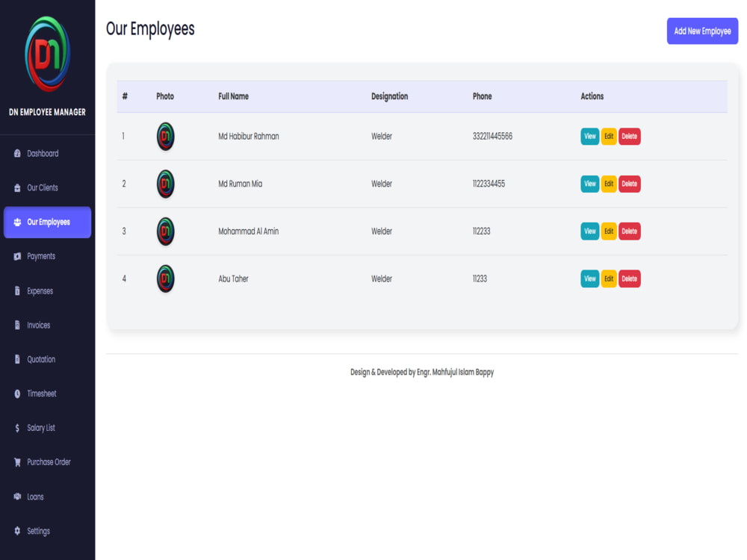Go to Dashboard menu item

click(x=47, y=153)
